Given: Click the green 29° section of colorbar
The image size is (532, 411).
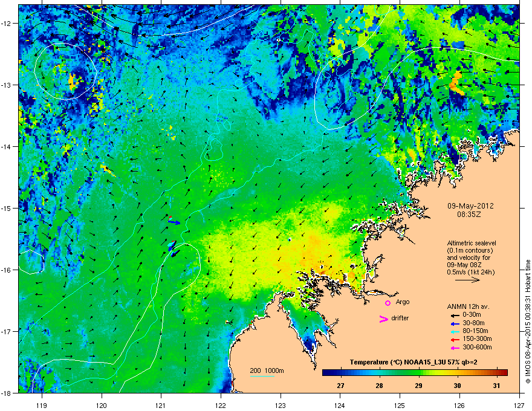Looking at the screenshot, I should pos(419,373).
